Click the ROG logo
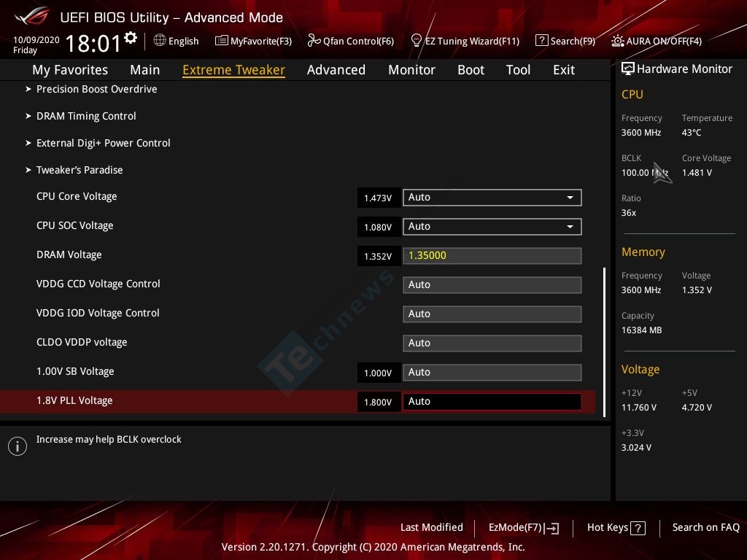Screen dimensions: 747x560 pyautogui.click(x=32, y=17)
